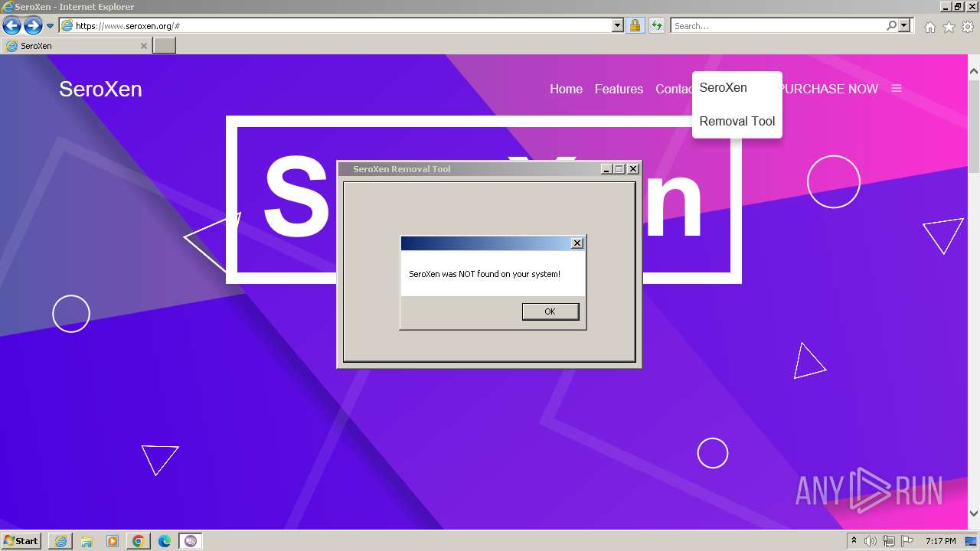This screenshot has width=980, height=551.
Task: Close the SeroXen Removal Tool window
Action: (633, 169)
